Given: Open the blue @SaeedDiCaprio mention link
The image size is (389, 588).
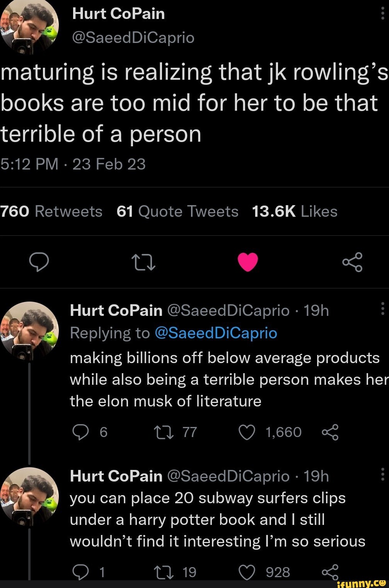Looking at the screenshot, I should 216,333.
